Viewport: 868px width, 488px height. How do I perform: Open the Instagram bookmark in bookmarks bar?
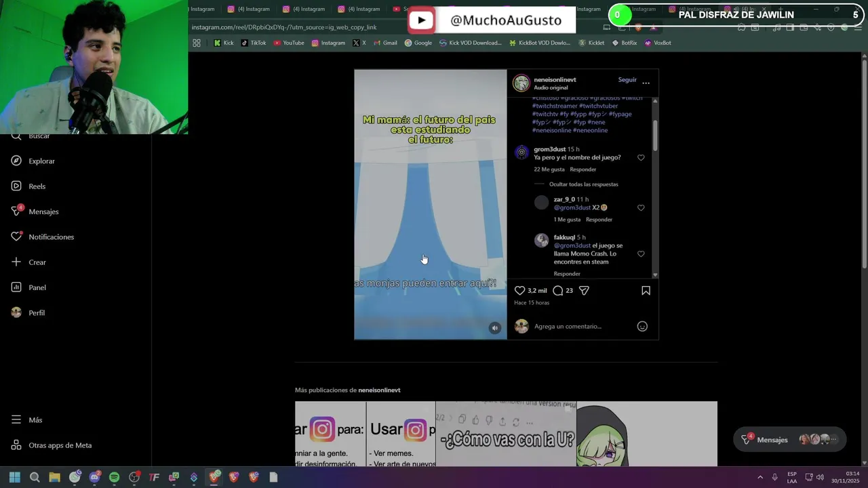[x=328, y=43]
